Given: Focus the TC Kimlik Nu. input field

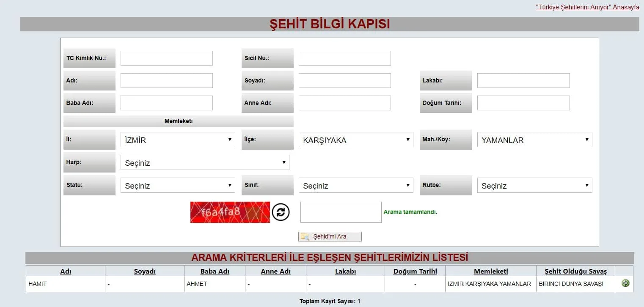Looking at the screenshot, I should click(x=167, y=58).
